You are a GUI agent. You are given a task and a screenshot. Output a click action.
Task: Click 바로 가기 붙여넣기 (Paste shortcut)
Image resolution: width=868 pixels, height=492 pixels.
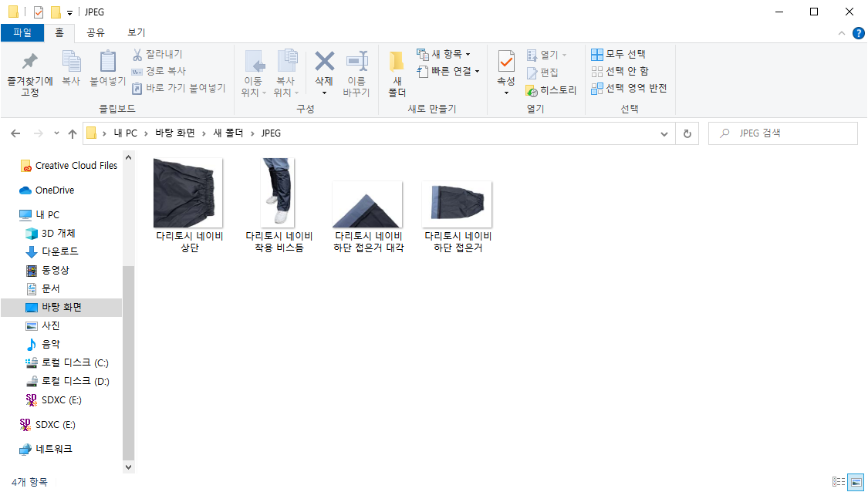179,89
